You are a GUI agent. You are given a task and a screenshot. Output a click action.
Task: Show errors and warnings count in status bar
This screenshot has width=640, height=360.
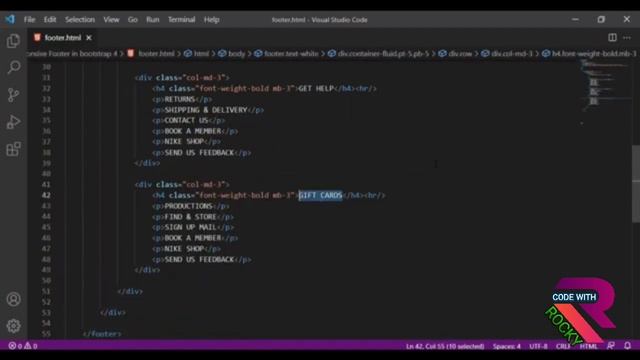click(23, 346)
